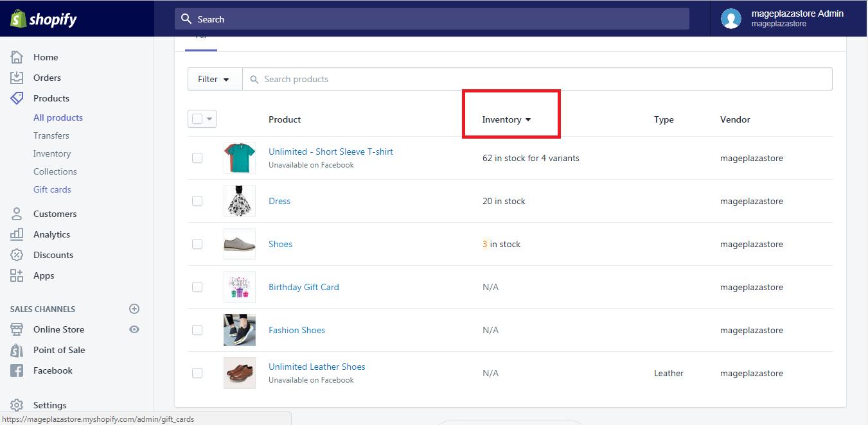Open the Dress product thumbnail
This screenshot has width=868, height=425.
tap(240, 201)
